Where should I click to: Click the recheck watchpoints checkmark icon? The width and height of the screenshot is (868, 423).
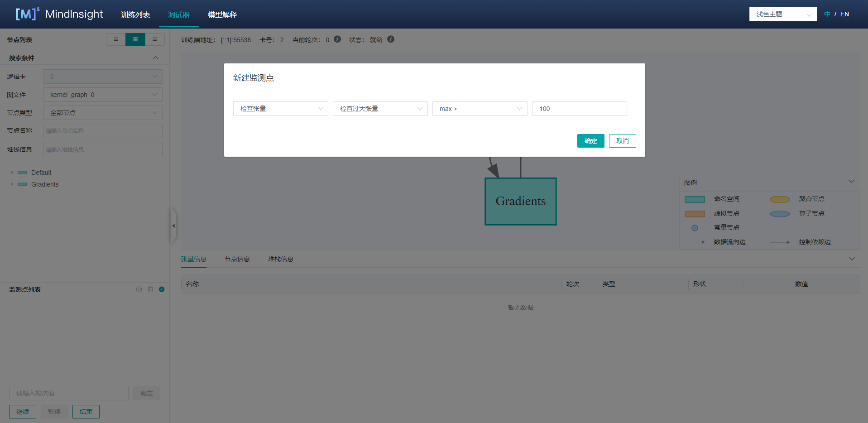point(139,289)
